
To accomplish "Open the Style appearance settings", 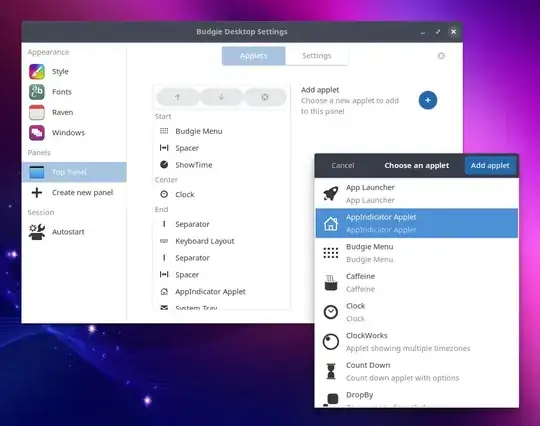I will point(74,72).
